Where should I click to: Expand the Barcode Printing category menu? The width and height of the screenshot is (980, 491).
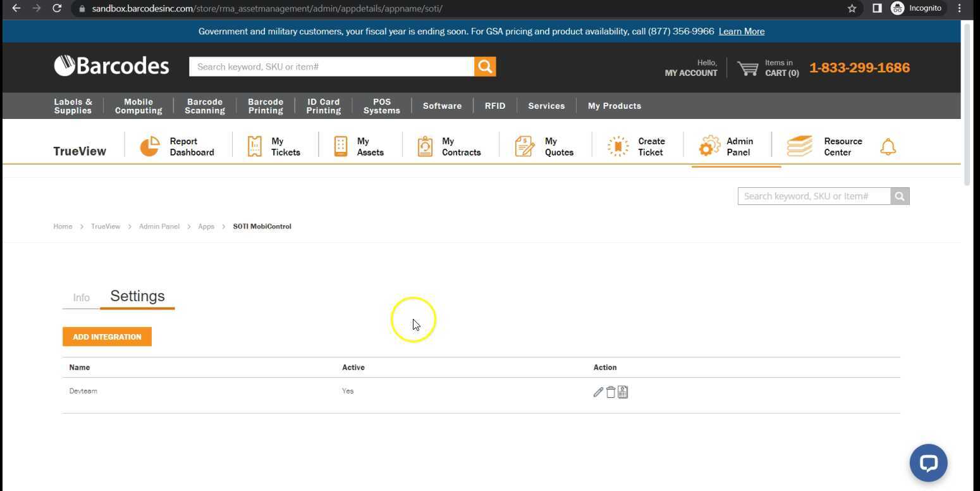coord(265,106)
